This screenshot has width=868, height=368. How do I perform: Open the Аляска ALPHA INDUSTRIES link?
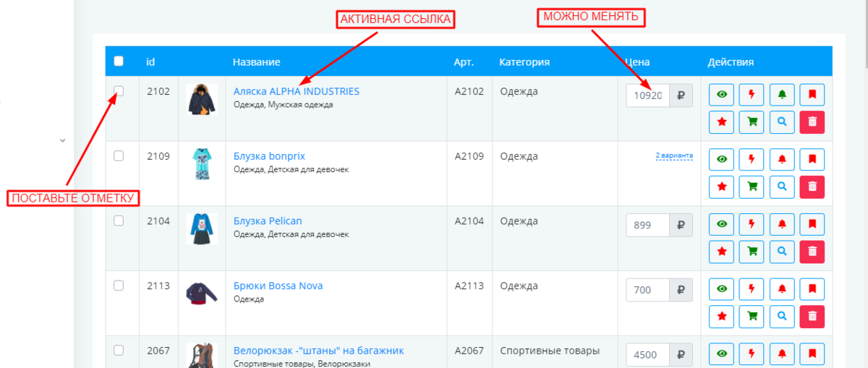(297, 92)
